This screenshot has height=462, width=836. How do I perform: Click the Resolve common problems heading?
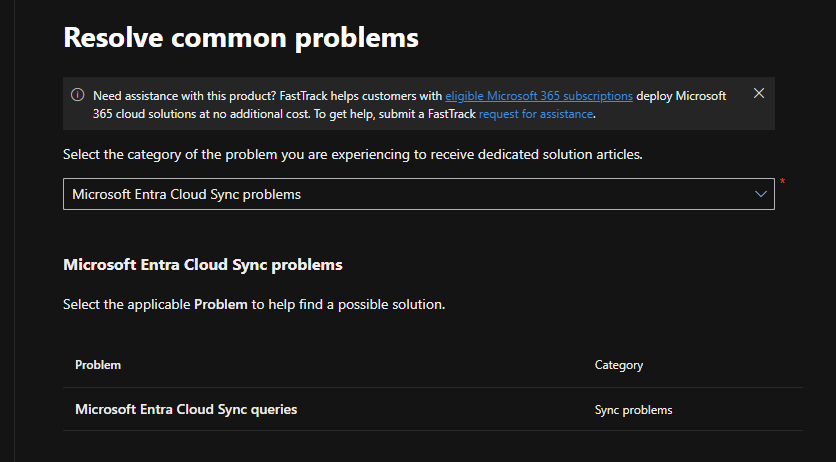[241, 38]
